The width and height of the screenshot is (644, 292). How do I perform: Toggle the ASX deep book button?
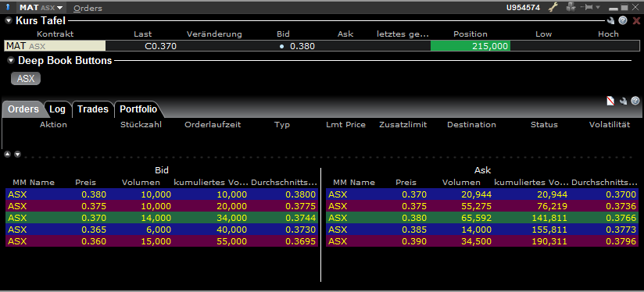coord(26,78)
